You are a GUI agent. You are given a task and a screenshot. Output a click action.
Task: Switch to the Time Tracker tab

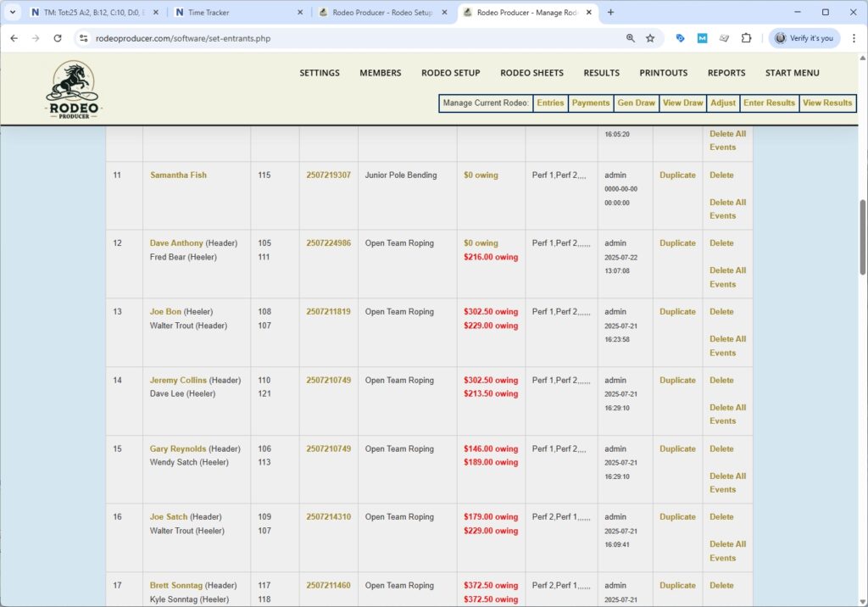[237, 13]
